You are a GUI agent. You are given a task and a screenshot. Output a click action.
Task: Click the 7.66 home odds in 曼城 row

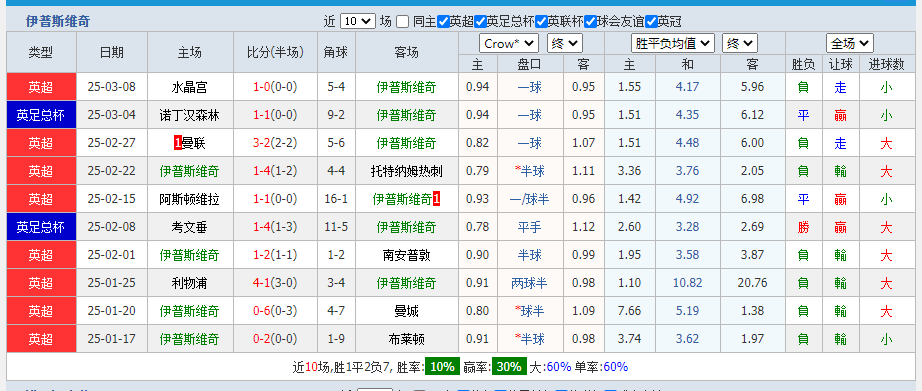coord(629,311)
